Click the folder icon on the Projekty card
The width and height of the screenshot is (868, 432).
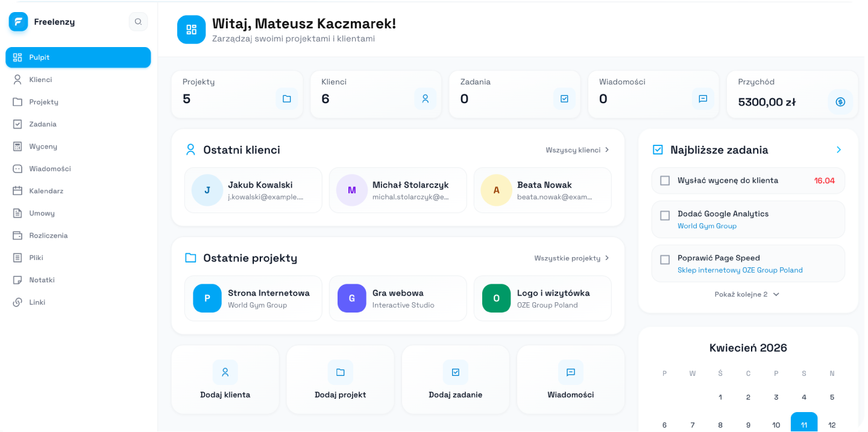286,98
